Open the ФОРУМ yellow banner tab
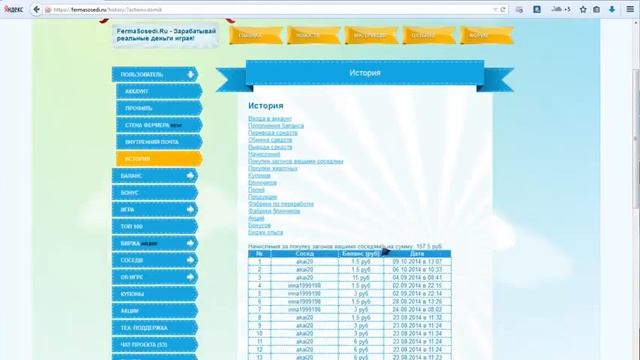The width and height of the screenshot is (640, 360). pos(487,35)
